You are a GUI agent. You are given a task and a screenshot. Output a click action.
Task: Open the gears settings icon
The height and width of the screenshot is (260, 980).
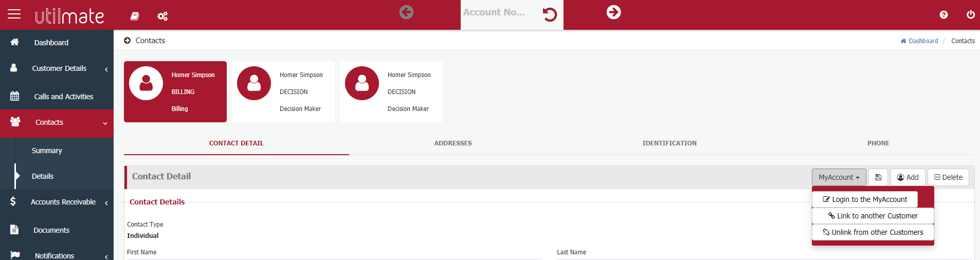pyautogui.click(x=162, y=16)
